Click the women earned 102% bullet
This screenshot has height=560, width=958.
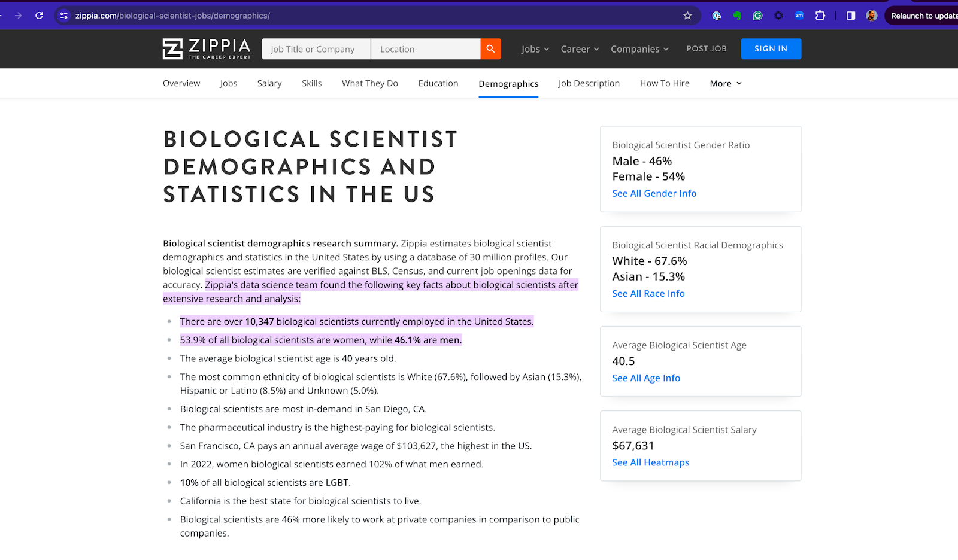point(332,464)
